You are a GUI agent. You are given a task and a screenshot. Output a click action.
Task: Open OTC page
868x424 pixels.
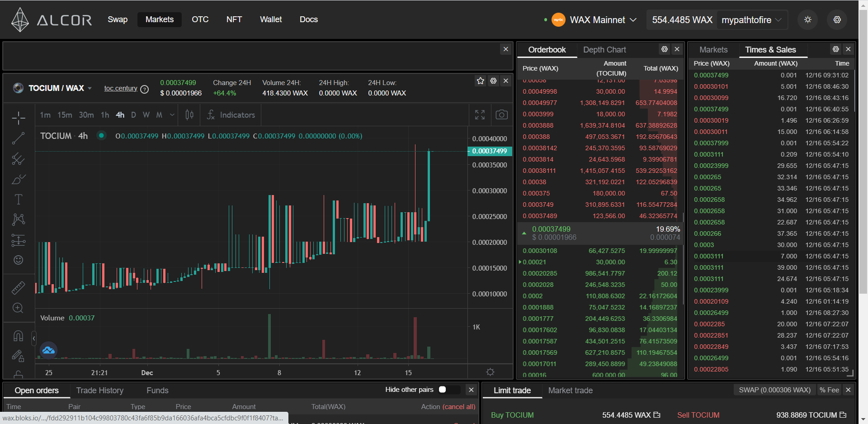(x=200, y=19)
